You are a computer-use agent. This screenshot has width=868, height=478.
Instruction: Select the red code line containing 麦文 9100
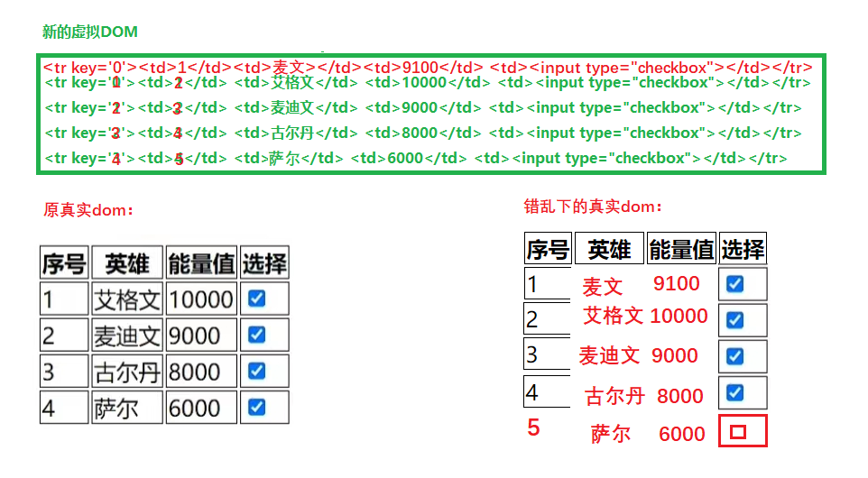coord(428,68)
